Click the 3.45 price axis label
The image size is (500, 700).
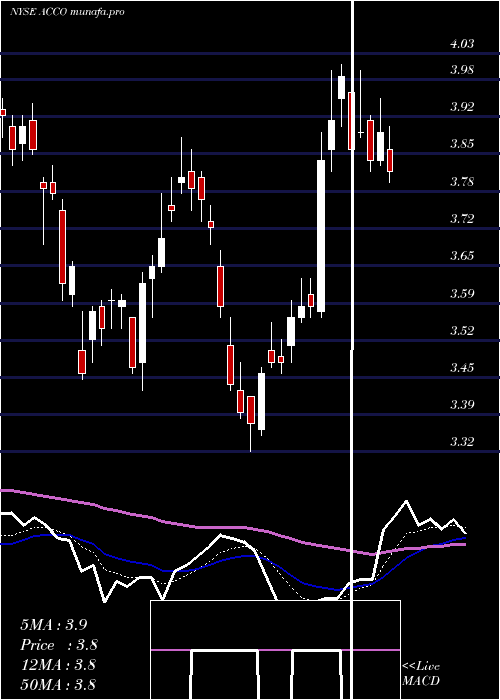tap(462, 368)
